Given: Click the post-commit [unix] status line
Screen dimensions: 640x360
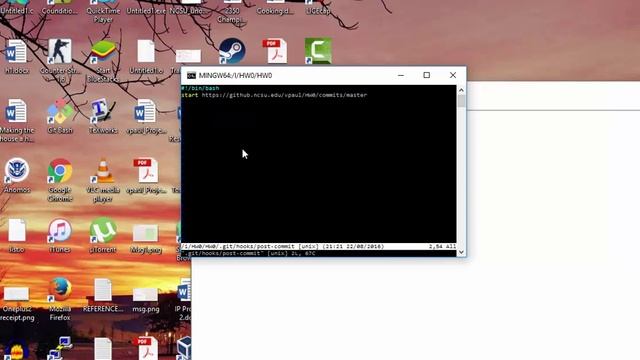Looking at the screenshot, I should [318, 247].
